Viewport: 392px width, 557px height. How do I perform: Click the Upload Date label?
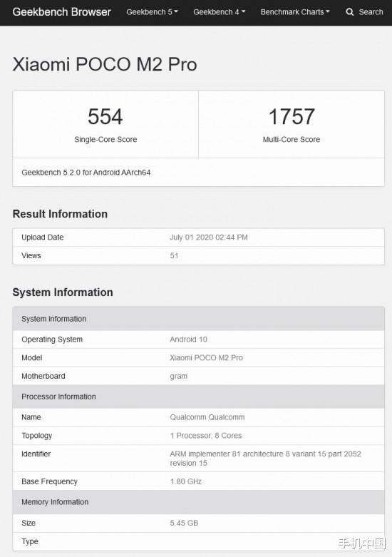43,237
